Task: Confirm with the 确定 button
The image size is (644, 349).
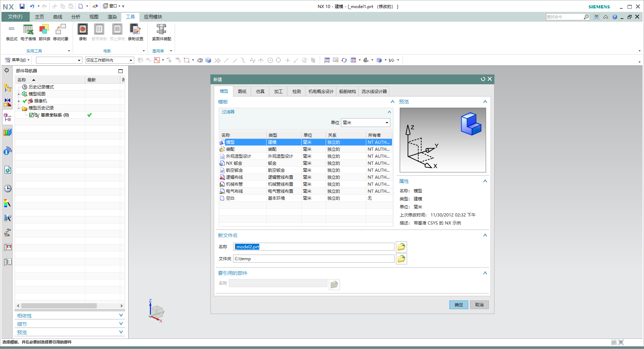Action: (458, 305)
